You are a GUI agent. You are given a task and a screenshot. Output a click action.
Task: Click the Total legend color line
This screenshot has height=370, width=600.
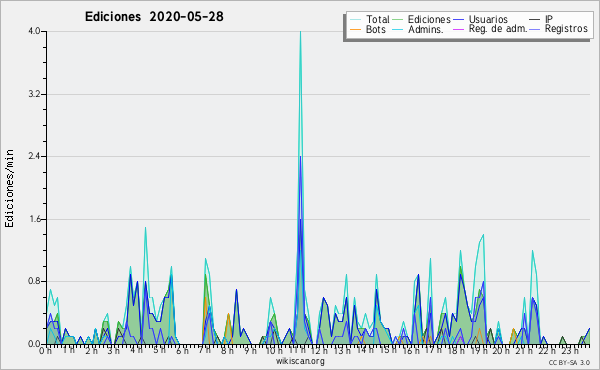coord(355,20)
